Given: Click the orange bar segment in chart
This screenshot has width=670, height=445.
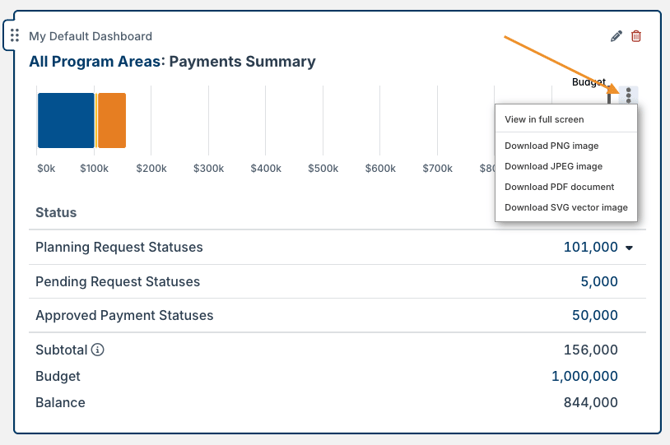Looking at the screenshot, I should pos(111,120).
